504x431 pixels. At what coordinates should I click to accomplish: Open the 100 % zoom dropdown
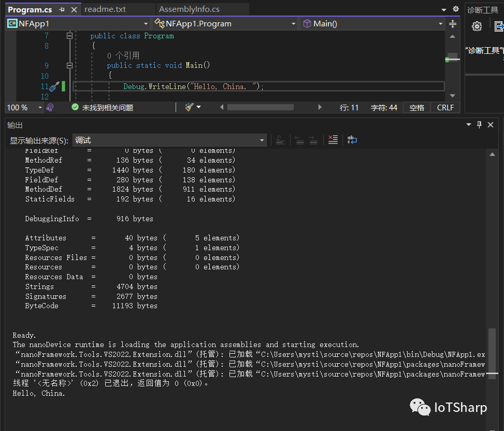(x=40, y=107)
